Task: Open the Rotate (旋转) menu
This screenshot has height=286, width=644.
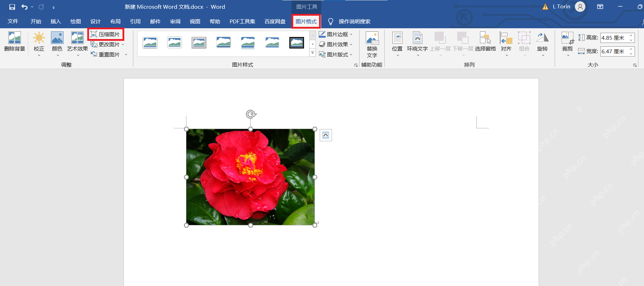Action: tap(542, 44)
